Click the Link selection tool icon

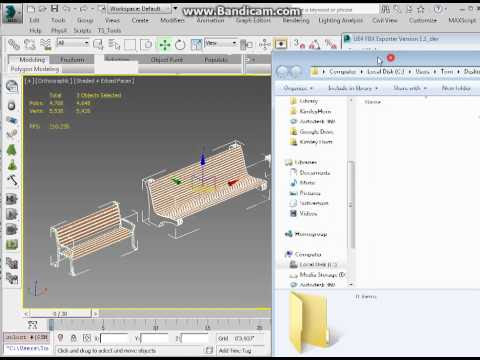coord(14,44)
